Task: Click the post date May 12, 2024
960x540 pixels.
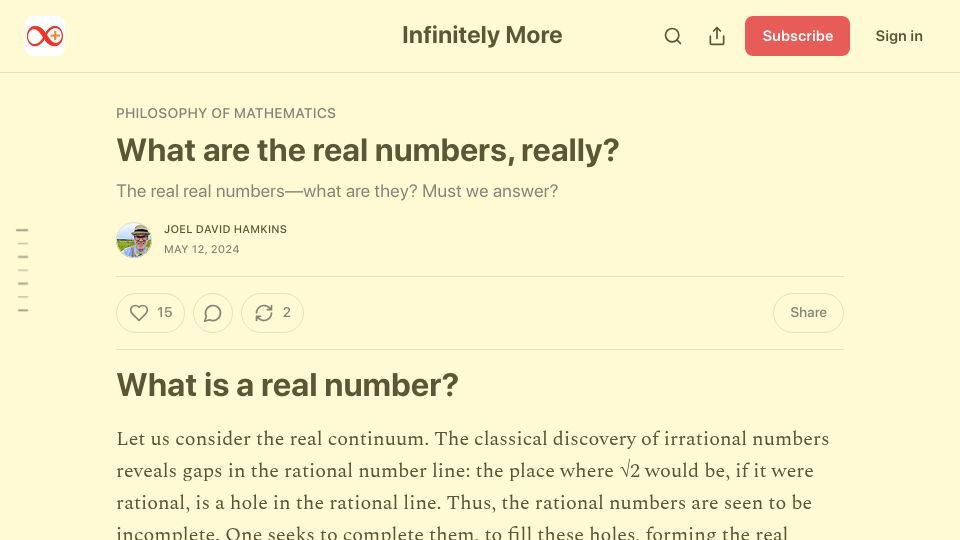Action: (201, 249)
